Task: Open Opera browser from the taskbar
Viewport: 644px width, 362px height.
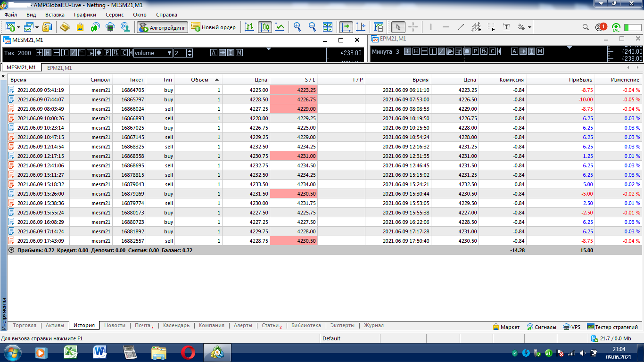Action: (x=188, y=352)
